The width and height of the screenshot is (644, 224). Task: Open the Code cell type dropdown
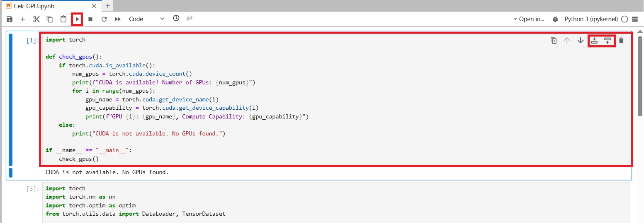(x=146, y=19)
